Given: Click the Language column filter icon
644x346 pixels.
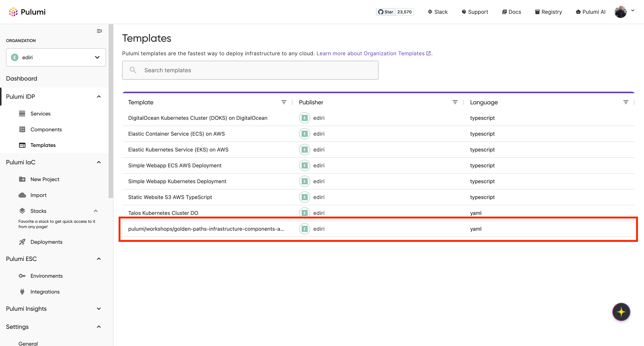Looking at the screenshot, I should [626, 102].
